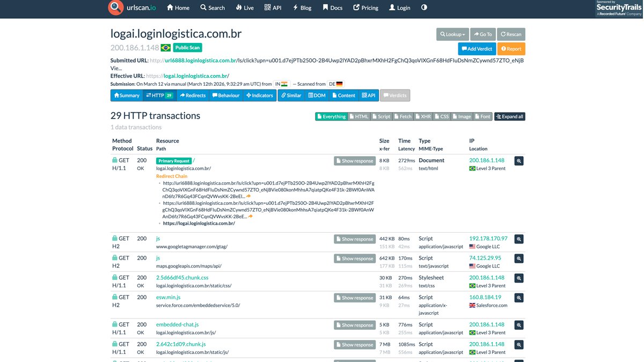Viewport: 644px width, 362px height.
Task: Select the Everything filter button
Action: (x=331, y=116)
